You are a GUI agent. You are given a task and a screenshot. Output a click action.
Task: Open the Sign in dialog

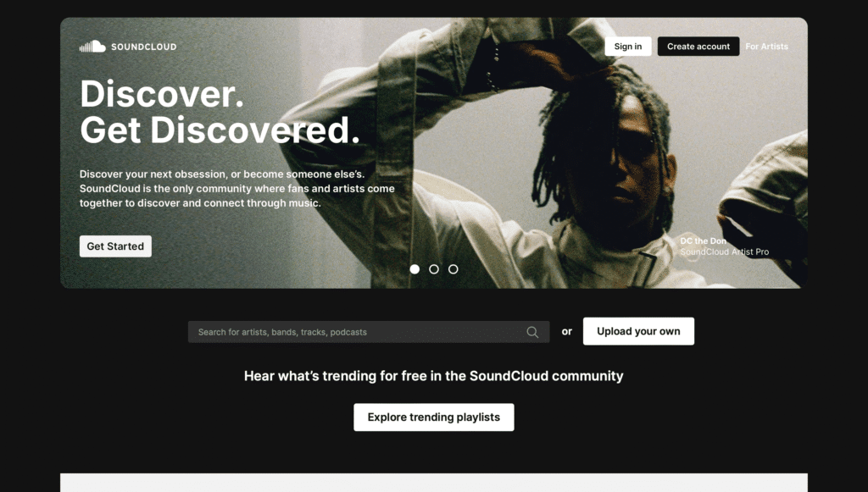[628, 47]
